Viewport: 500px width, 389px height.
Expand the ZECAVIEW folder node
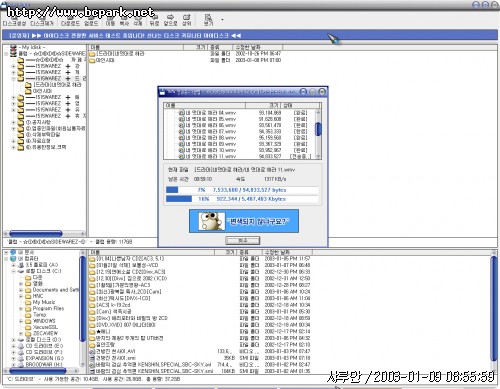tap(21, 333)
